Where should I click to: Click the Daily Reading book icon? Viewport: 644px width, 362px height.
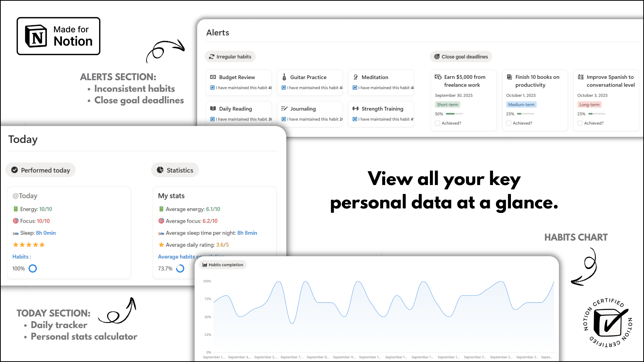tap(213, 109)
